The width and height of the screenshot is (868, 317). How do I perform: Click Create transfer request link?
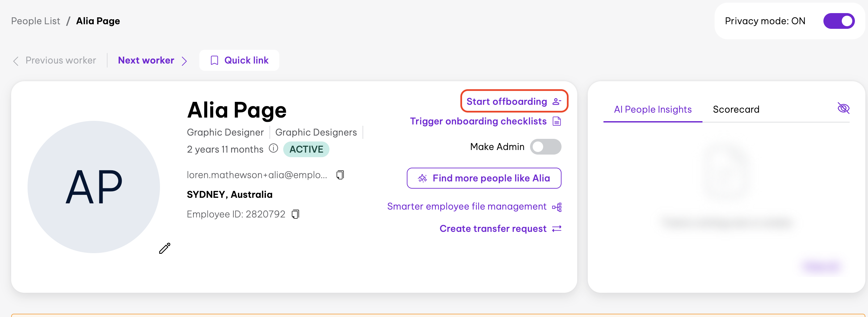(x=493, y=229)
